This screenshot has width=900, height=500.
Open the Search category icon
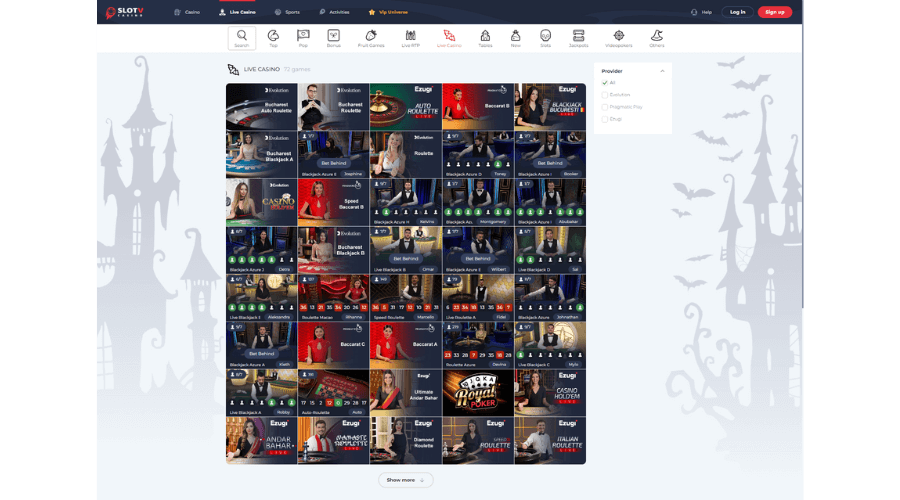[242, 38]
